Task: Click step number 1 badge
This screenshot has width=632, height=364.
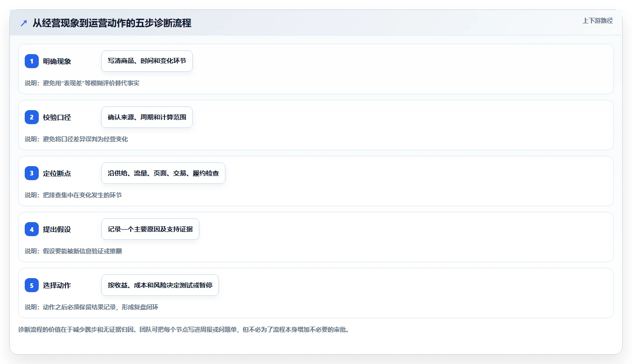Action: 32,61
